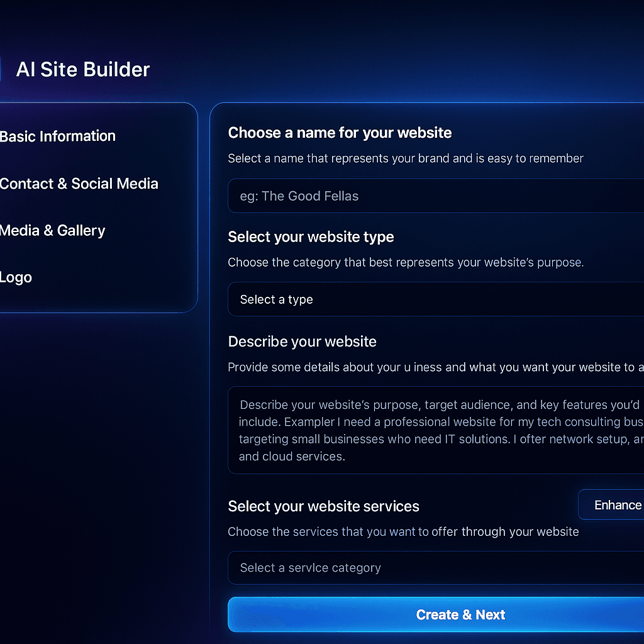Click the website category helper text
The height and width of the screenshot is (644, 644).
406,262
